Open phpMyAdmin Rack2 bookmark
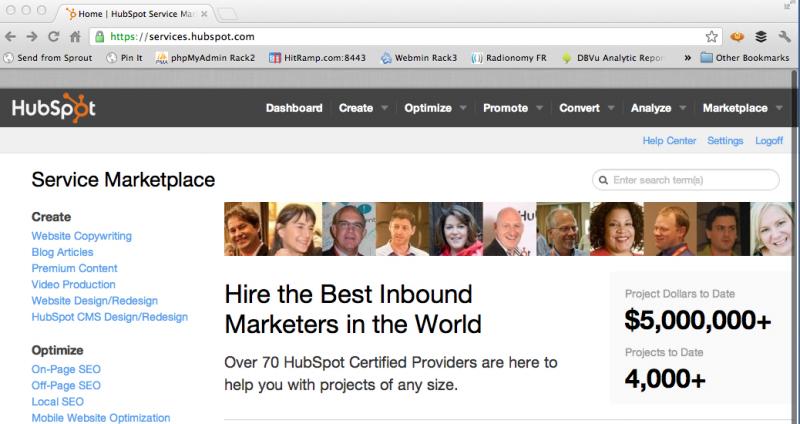This screenshot has height=424, width=800. [205, 58]
